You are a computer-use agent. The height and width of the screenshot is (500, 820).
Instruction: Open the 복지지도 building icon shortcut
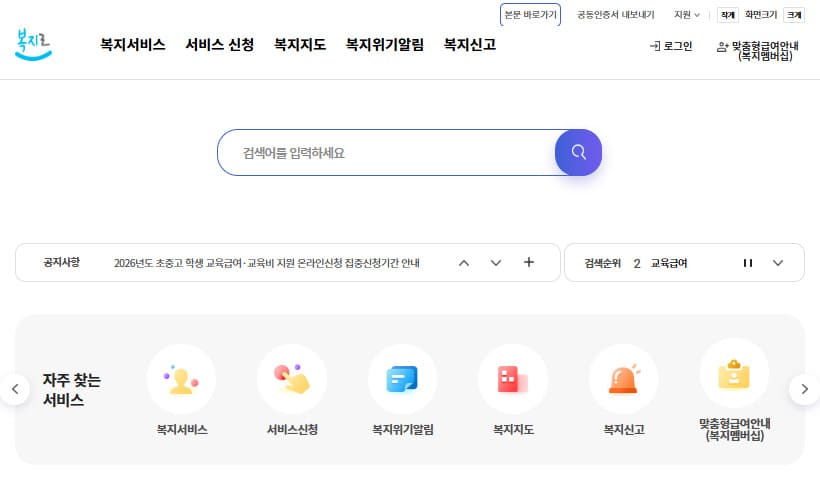coord(513,379)
